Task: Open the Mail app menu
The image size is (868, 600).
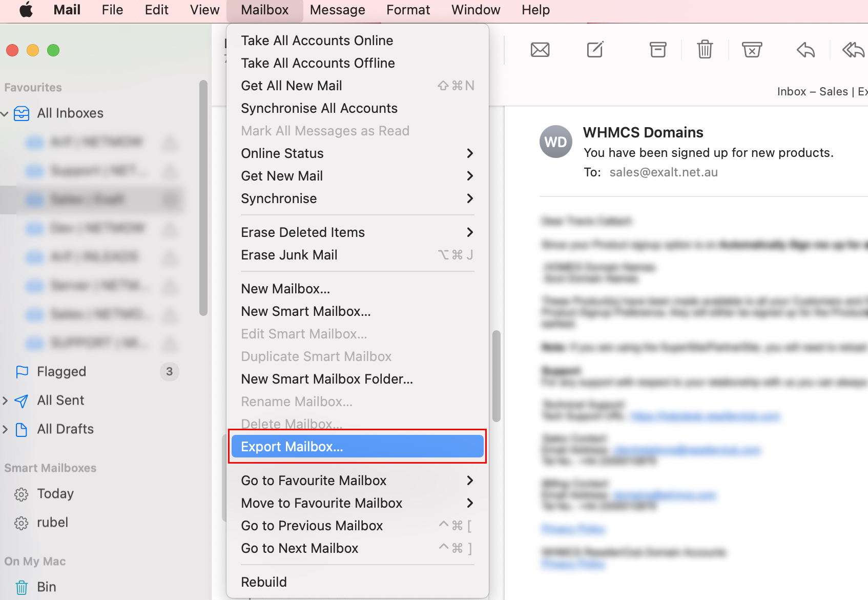Action: click(x=67, y=10)
